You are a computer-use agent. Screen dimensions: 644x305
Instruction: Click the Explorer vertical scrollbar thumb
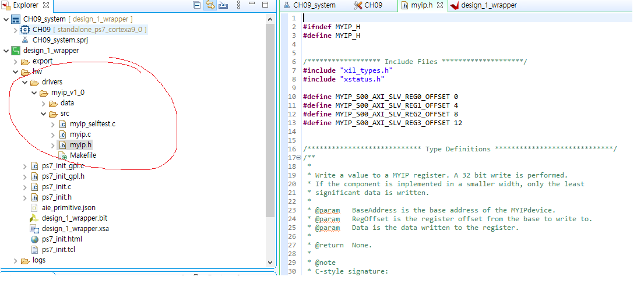click(270, 121)
